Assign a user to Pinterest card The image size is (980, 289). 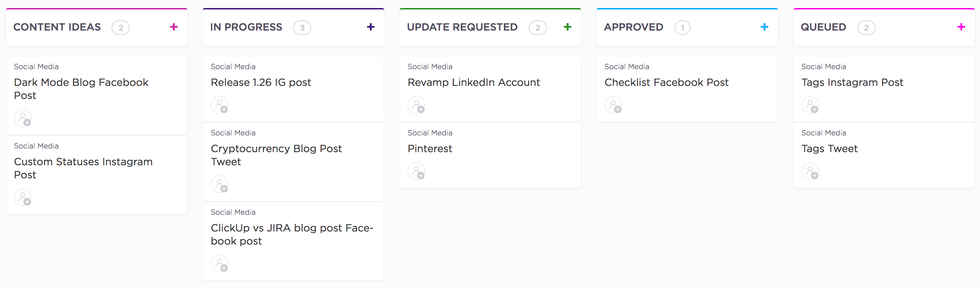click(416, 171)
